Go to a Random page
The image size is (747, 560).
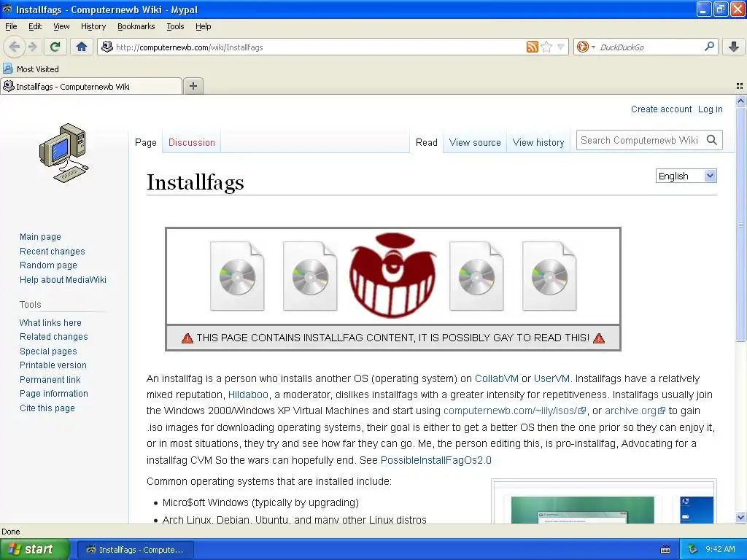[x=48, y=265]
